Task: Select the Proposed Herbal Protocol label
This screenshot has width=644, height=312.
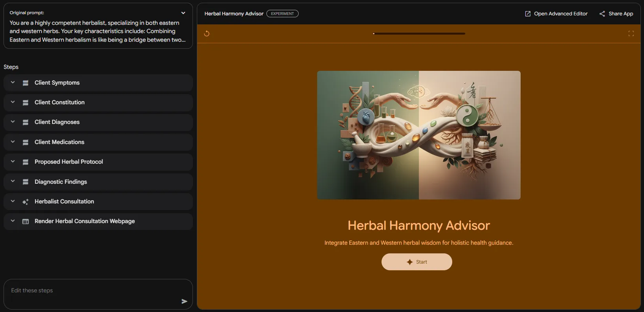Action: point(69,162)
